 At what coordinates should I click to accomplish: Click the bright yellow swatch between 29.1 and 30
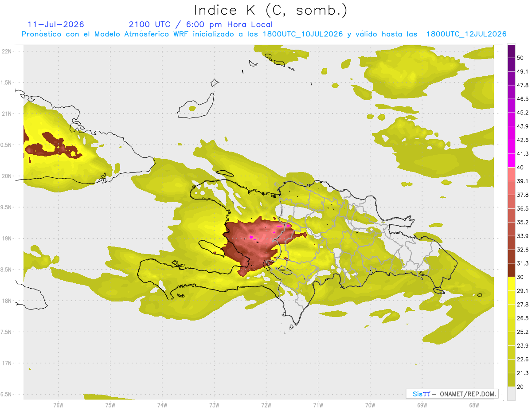511,284
